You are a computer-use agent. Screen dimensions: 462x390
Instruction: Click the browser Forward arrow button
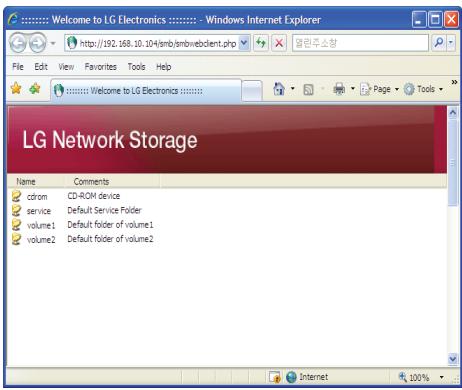click(x=37, y=43)
